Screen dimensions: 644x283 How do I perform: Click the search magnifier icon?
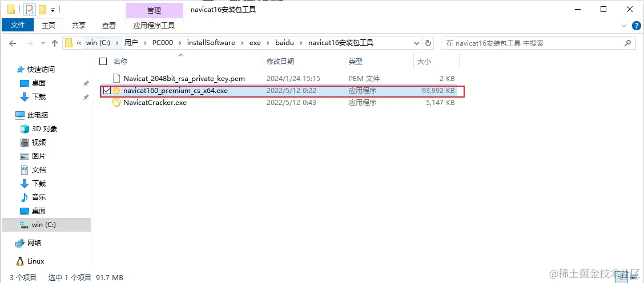[627, 43]
